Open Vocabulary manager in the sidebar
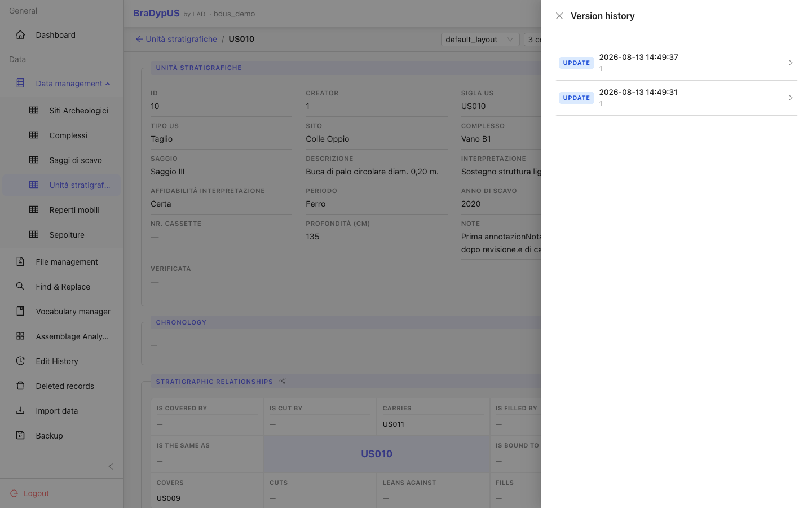The width and height of the screenshot is (812, 508). coord(62,312)
